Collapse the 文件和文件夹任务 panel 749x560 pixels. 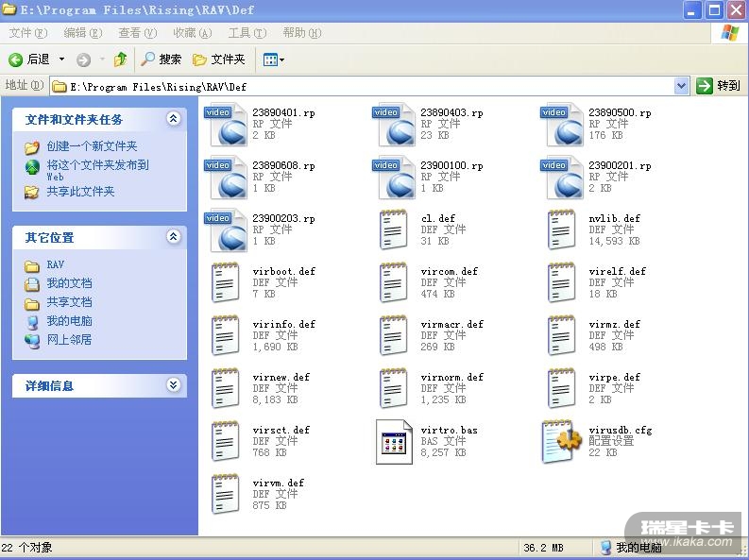click(x=173, y=120)
